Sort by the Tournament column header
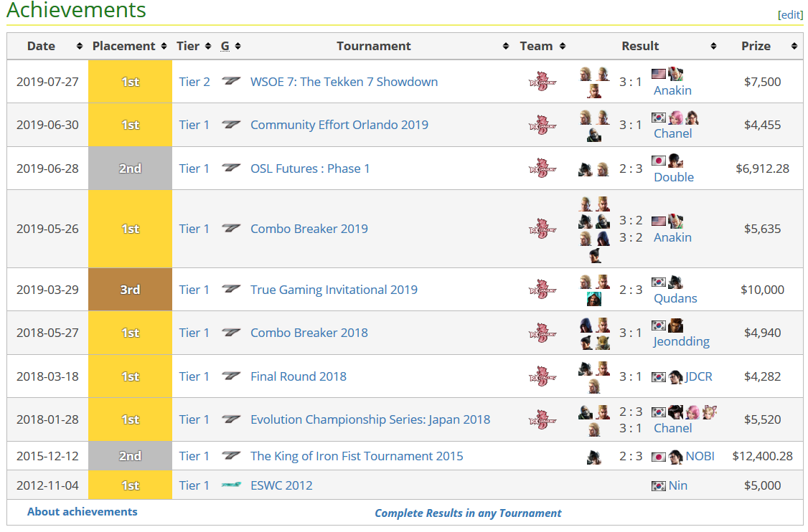 (x=373, y=46)
